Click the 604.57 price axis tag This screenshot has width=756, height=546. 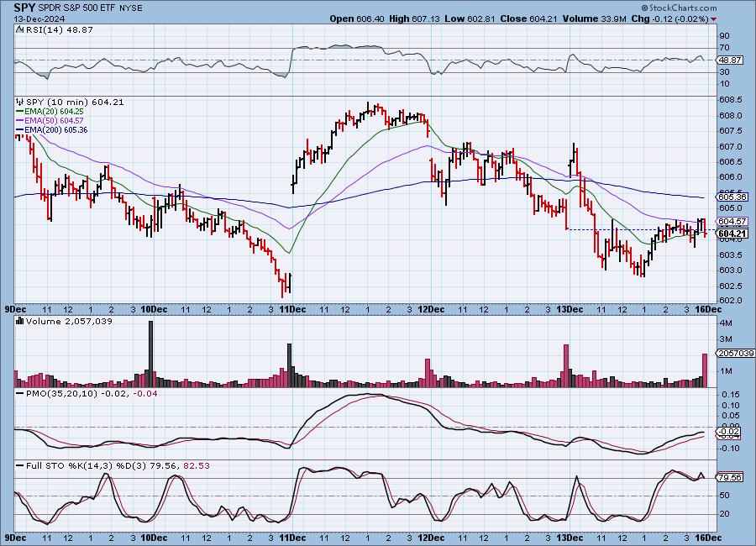[x=732, y=222]
